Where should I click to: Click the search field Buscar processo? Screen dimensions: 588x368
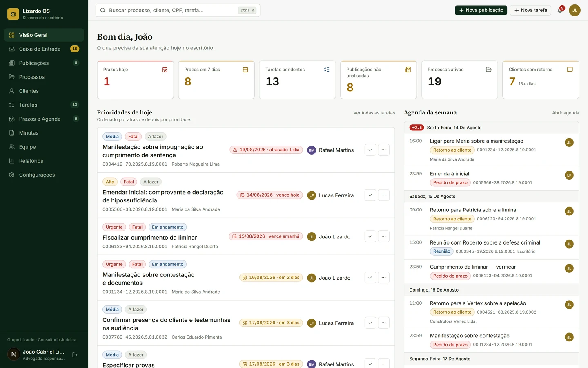(x=178, y=10)
